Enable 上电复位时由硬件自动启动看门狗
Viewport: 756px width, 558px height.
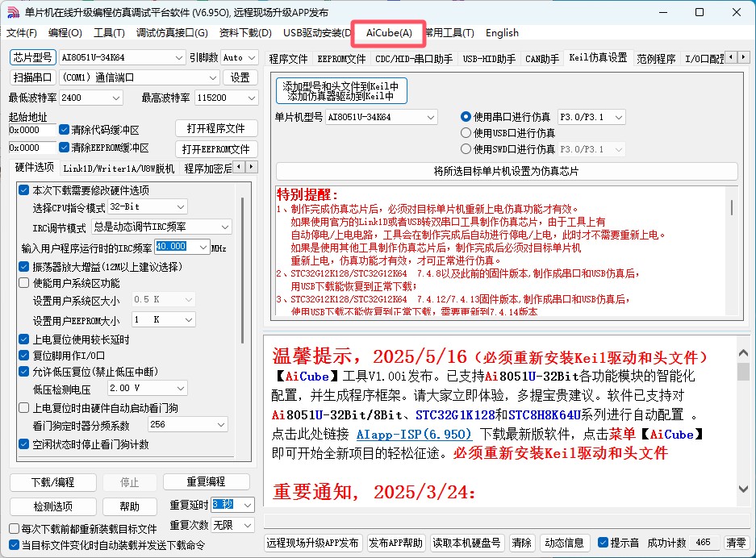[x=23, y=408]
